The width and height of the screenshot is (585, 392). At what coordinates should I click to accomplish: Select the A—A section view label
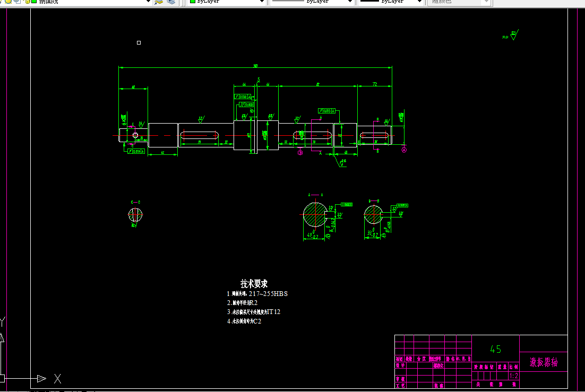tap(315, 195)
